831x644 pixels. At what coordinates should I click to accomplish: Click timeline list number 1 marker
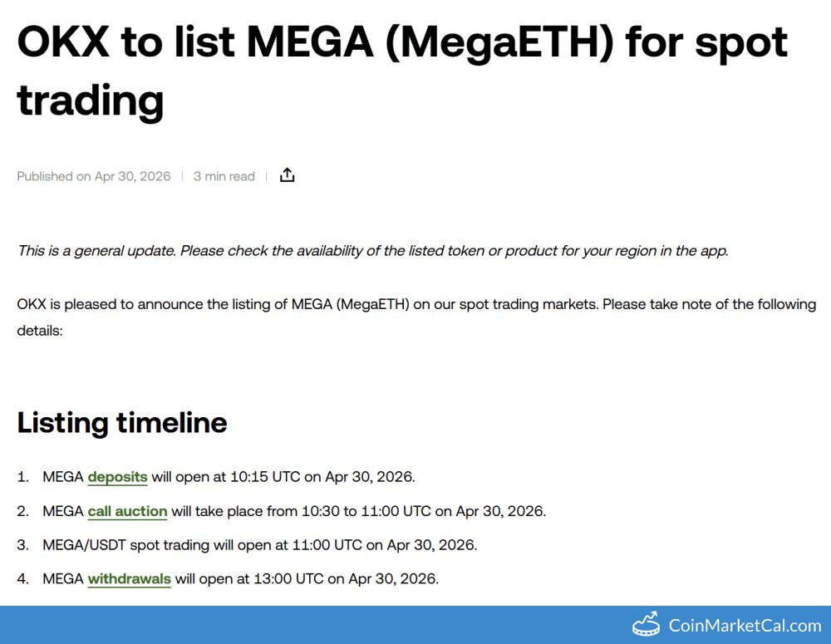tap(22, 477)
